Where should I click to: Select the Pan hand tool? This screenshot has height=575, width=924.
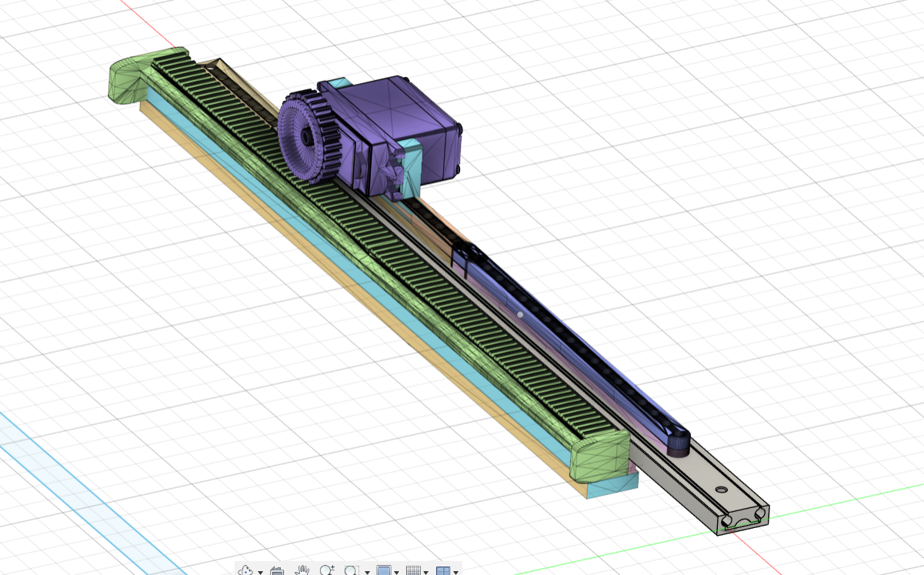pyautogui.click(x=302, y=570)
